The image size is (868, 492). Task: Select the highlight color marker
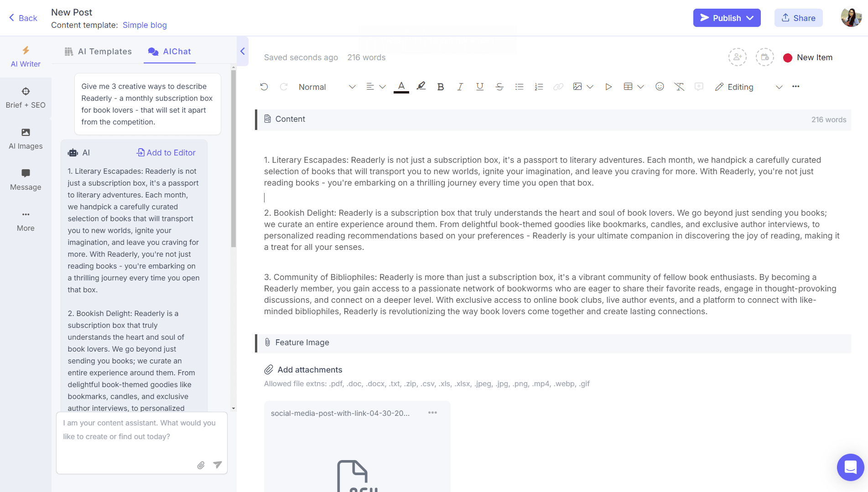(421, 87)
